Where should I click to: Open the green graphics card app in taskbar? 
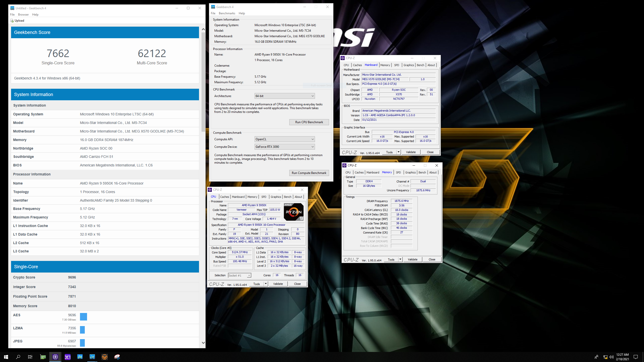[x=43, y=357]
